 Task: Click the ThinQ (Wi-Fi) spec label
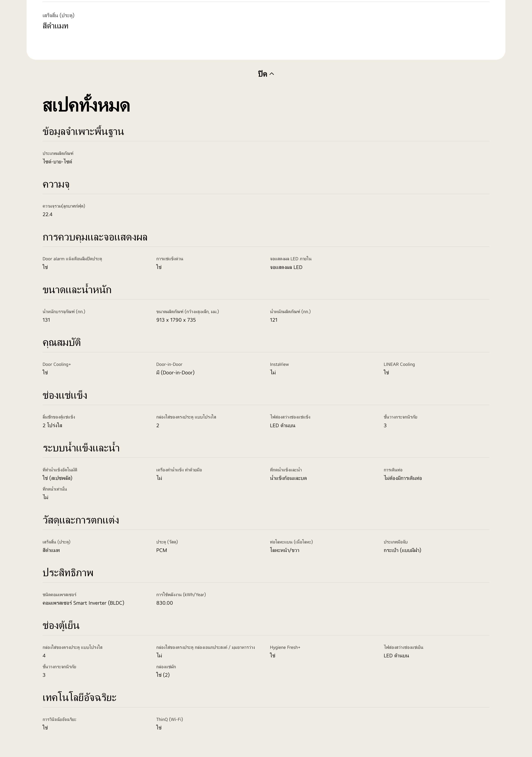[x=169, y=719]
